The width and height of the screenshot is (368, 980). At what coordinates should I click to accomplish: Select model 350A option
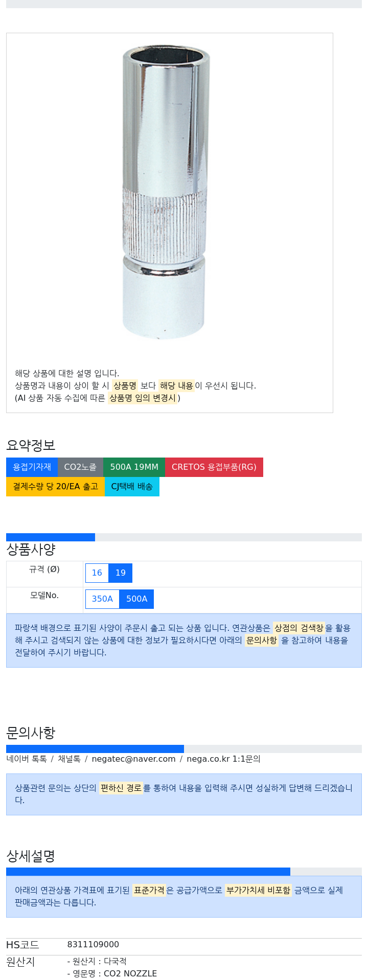tap(102, 599)
